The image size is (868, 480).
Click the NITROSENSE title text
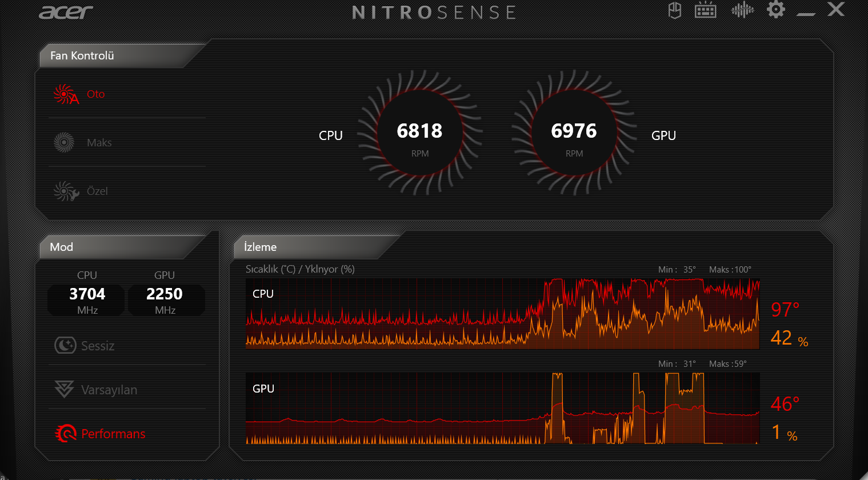tap(434, 12)
